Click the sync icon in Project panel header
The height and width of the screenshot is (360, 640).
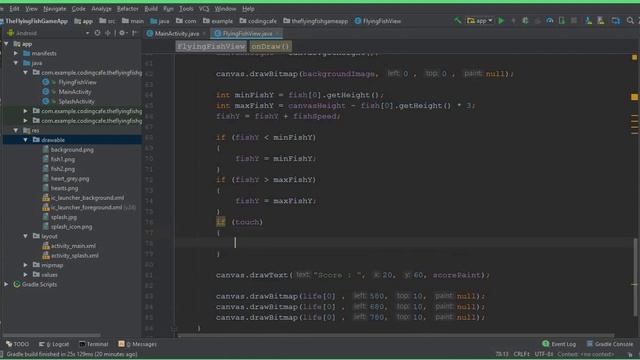(x=97, y=33)
